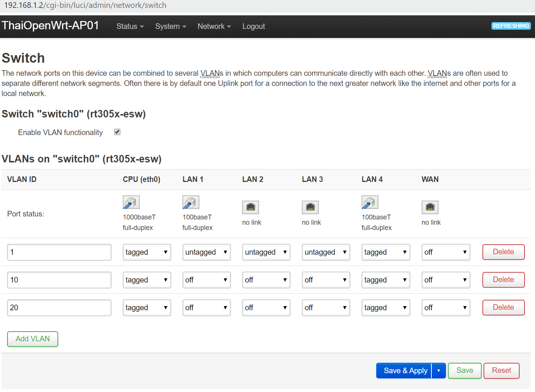Screen dimensions: 535x392
Task: Open VLAN 20 LAN 4 tagged dropdown
Action: point(386,308)
